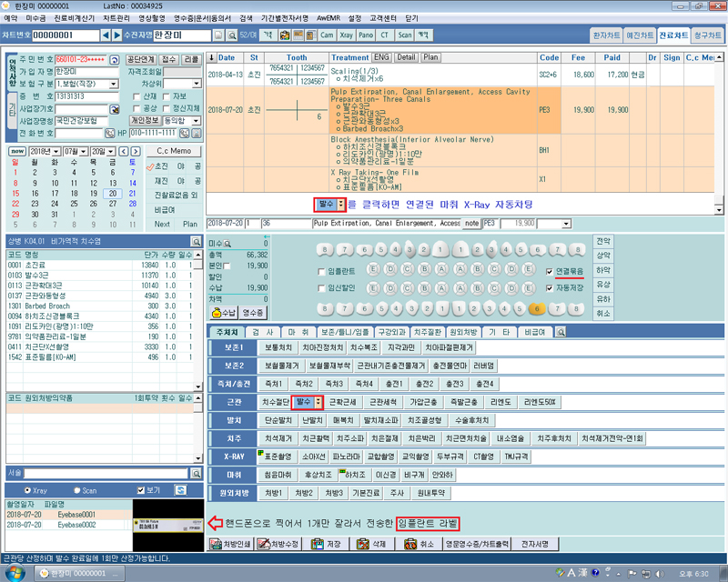
Task: Expand the month dropdown showing 07월
Action: pyautogui.click(x=84, y=151)
